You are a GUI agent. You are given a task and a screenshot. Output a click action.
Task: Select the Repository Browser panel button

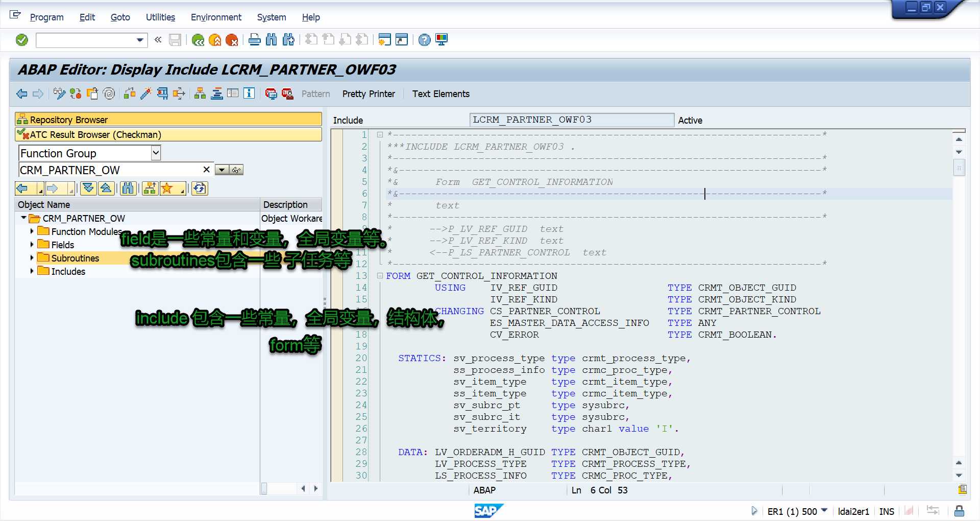click(168, 120)
